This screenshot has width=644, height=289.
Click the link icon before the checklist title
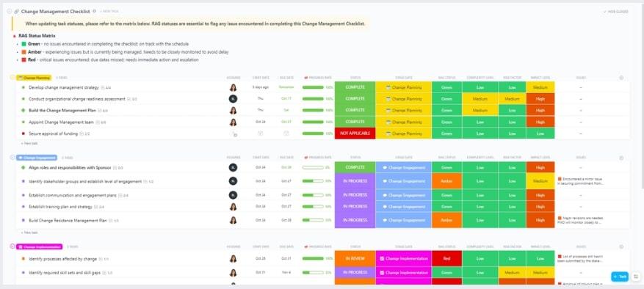(16, 12)
